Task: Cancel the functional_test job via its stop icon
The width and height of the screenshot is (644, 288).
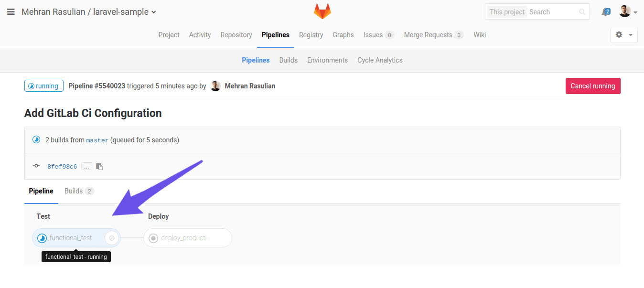Action: (x=111, y=237)
